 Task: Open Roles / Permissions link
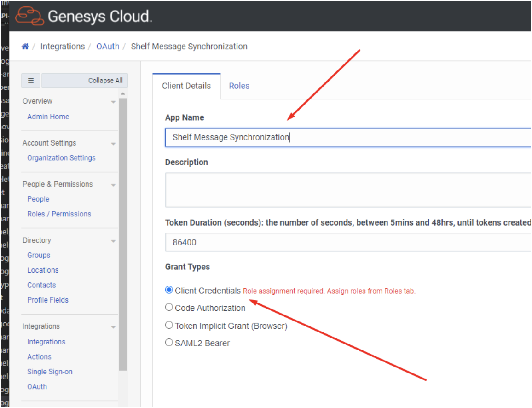(x=59, y=214)
